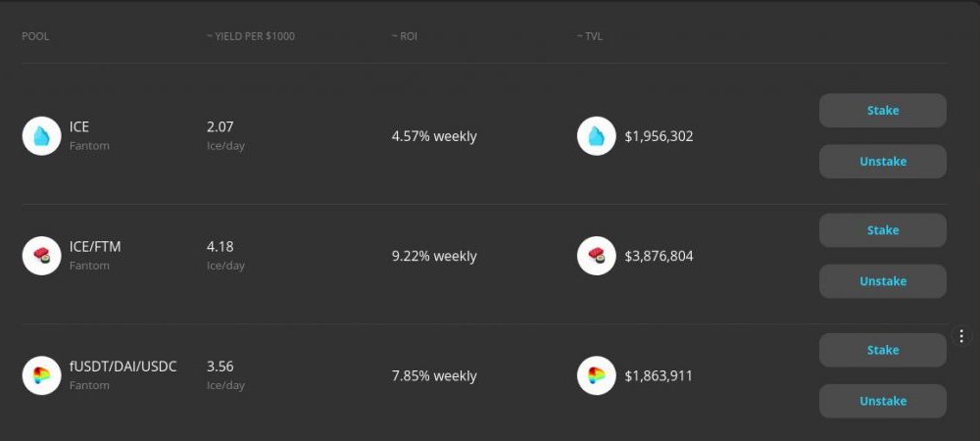Unstake from the fUSDT/DAI/USDC pool
This screenshot has width=980, height=441.
click(883, 402)
